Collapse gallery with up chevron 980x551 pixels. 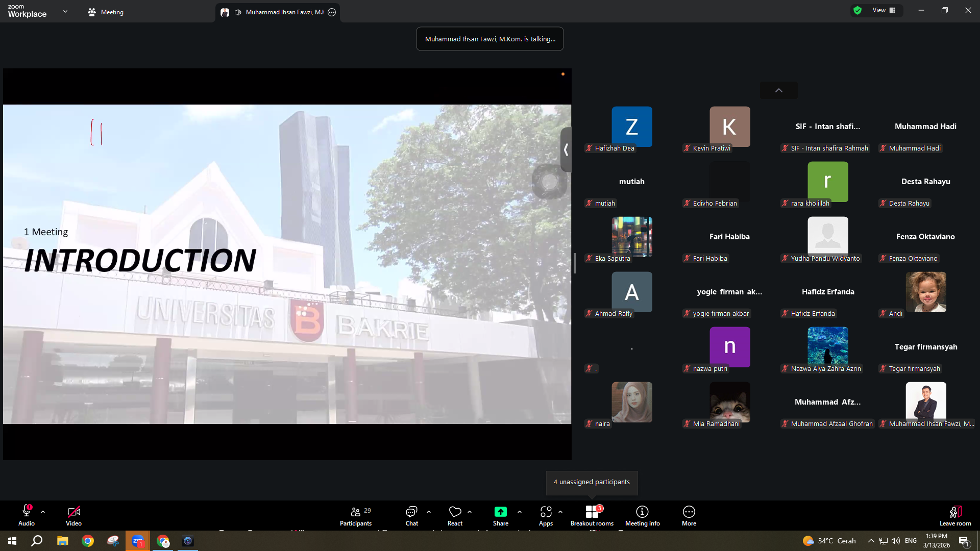click(779, 90)
